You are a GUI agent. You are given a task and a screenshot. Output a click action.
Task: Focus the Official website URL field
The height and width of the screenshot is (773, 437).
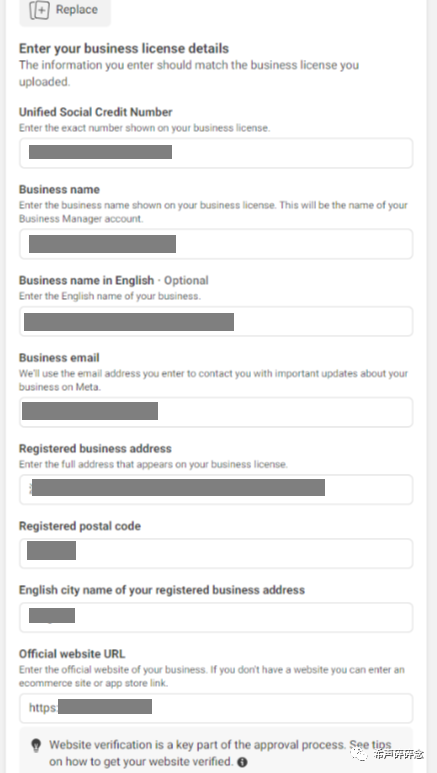[x=216, y=708]
